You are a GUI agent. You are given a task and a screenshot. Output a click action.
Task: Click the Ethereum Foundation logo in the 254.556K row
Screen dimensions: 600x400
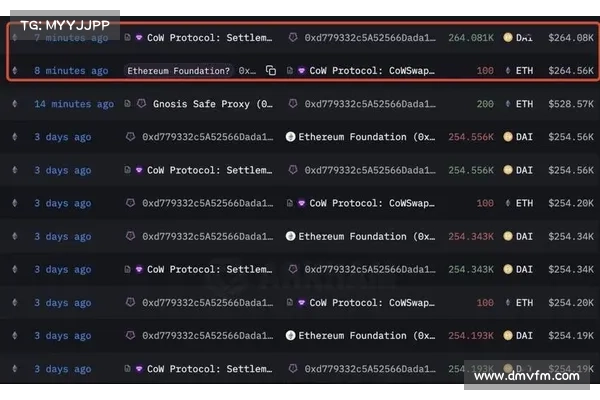(x=291, y=137)
